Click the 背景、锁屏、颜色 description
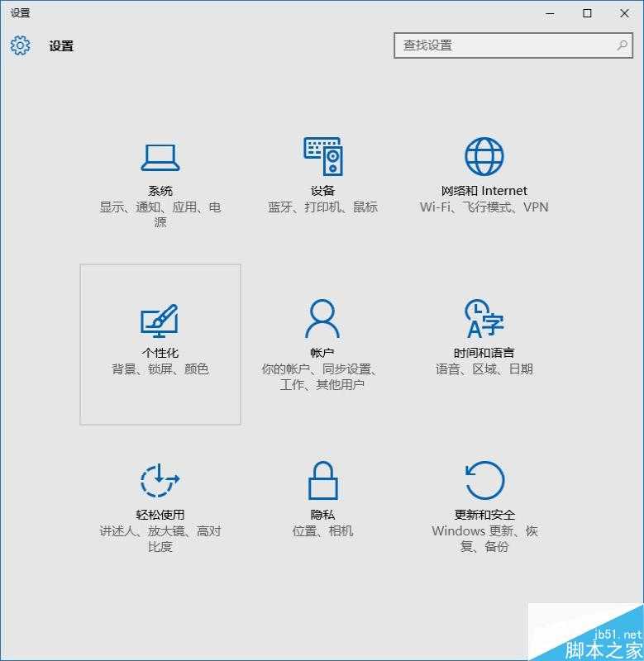Image resolution: width=644 pixels, height=661 pixels. tap(160, 369)
